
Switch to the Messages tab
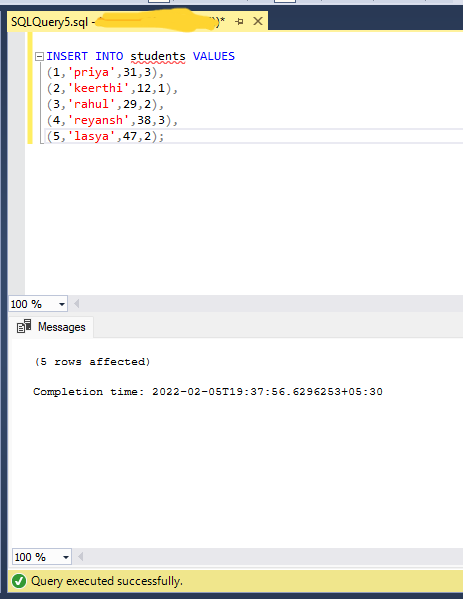point(52,327)
